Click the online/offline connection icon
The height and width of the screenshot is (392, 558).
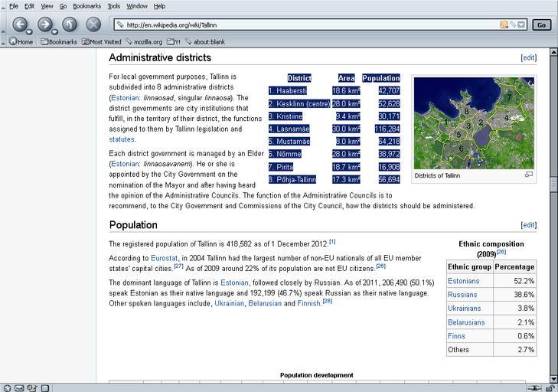534,388
